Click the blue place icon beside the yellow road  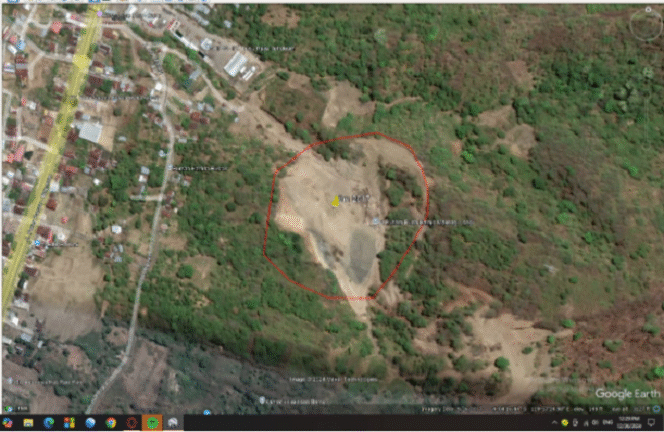click(37, 243)
